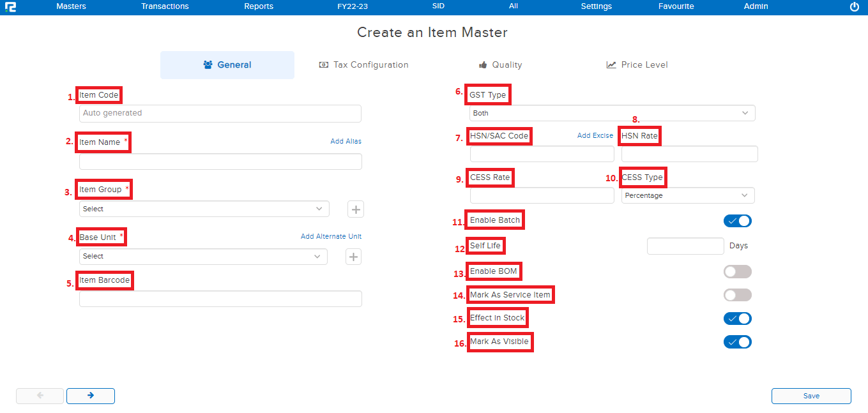Expand the GST Type dropdown
Viewport: 868px width, 413px height.
pyautogui.click(x=612, y=113)
